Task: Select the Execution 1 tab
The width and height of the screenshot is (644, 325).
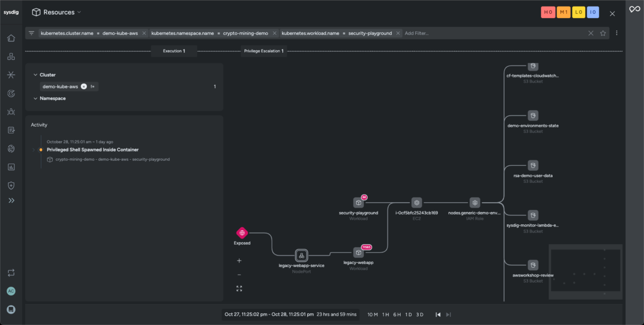Action: click(174, 51)
